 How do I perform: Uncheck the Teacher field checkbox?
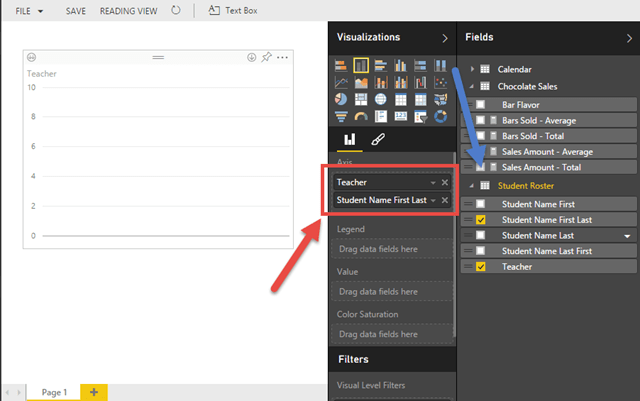pos(482,267)
